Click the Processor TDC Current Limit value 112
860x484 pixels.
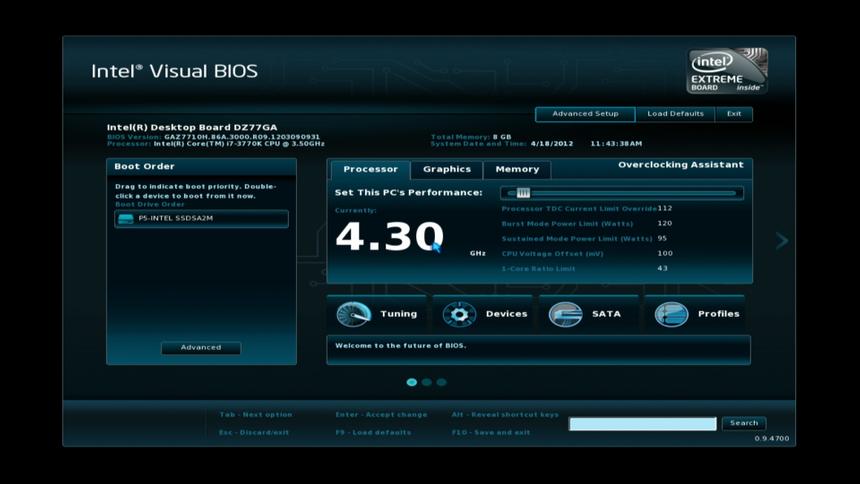pos(665,209)
